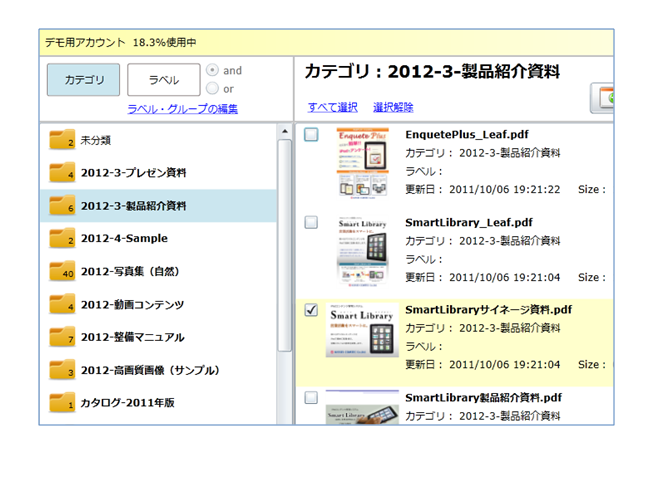Check the SmartLibrary製品紹介資料.pdf checkbox

[x=311, y=398]
